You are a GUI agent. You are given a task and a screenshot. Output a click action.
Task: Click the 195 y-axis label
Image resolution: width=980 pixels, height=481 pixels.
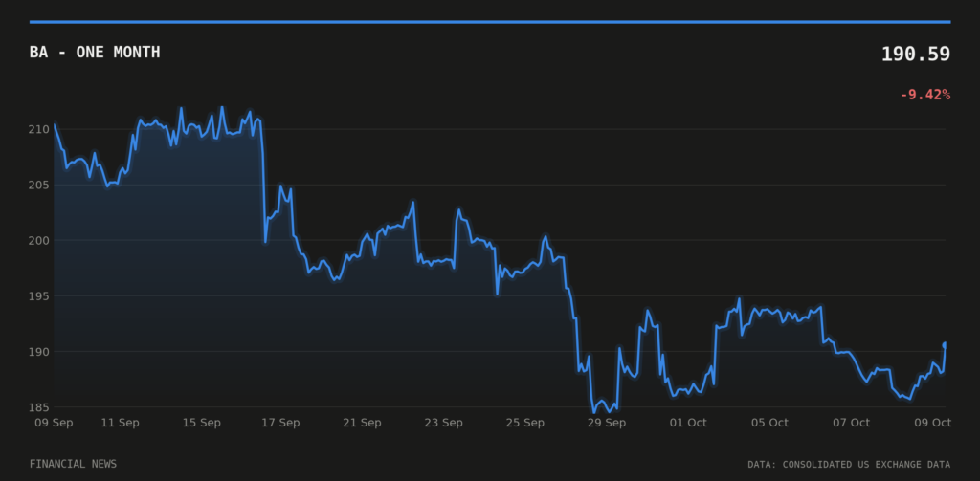(x=38, y=296)
